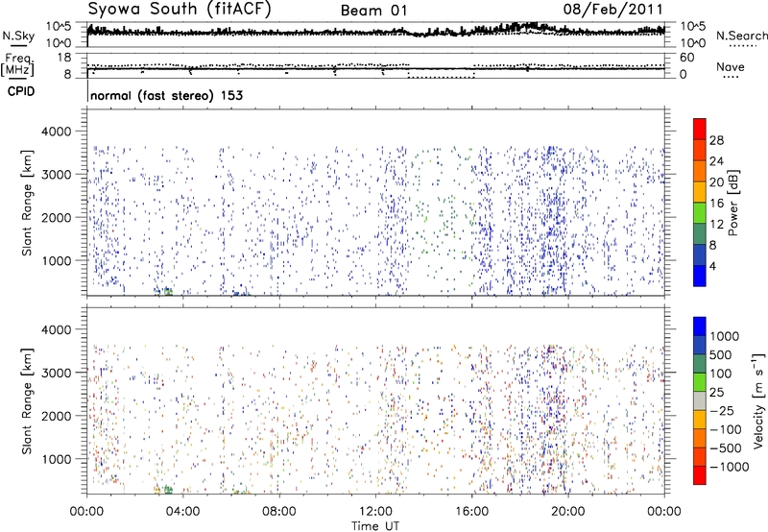Click the red top segment of Power colorbar
The width and height of the screenshot is (768, 532).
[700, 129]
